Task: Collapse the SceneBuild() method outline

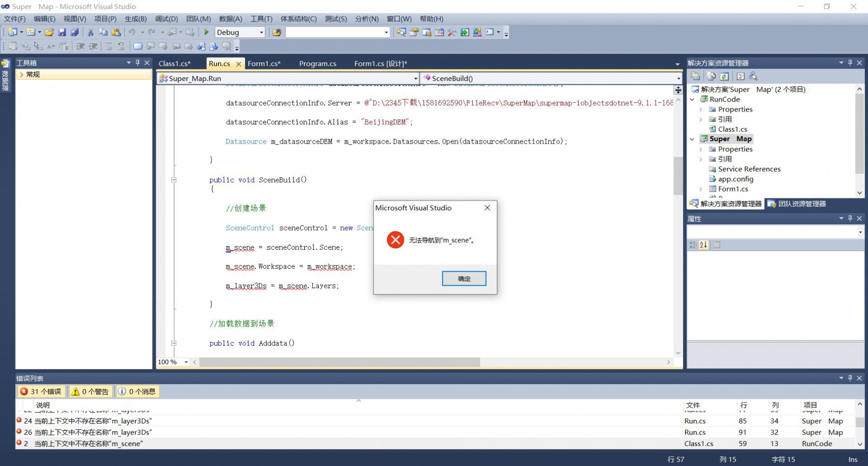Action: [x=174, y=180]
